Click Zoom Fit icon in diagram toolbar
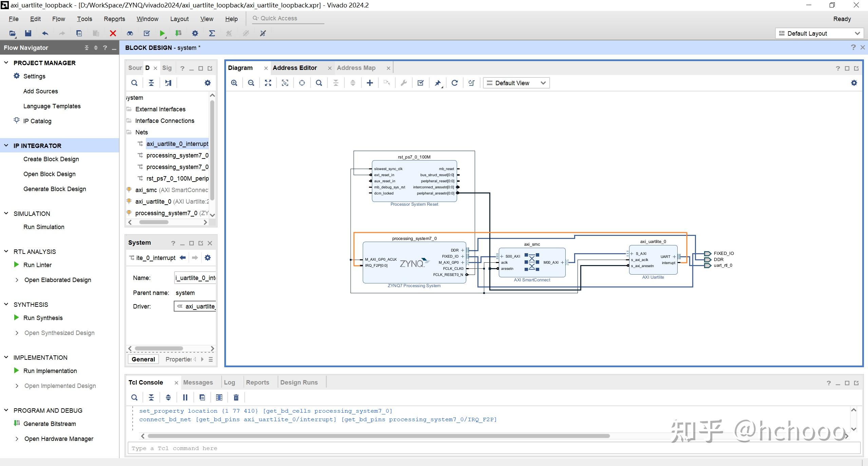This screenshot has height=466, width=868. (x=268, y=83)
